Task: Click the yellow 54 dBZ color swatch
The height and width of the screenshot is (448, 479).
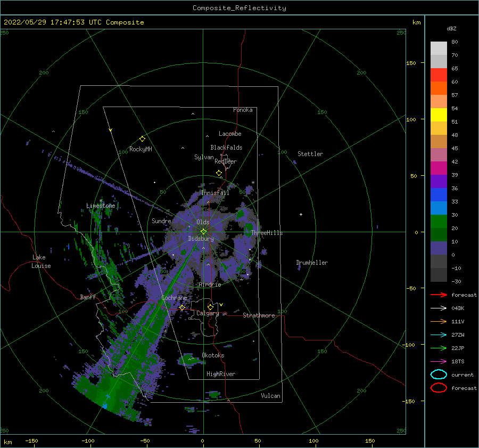Action: pyautogui.click(x=439, y=115)
